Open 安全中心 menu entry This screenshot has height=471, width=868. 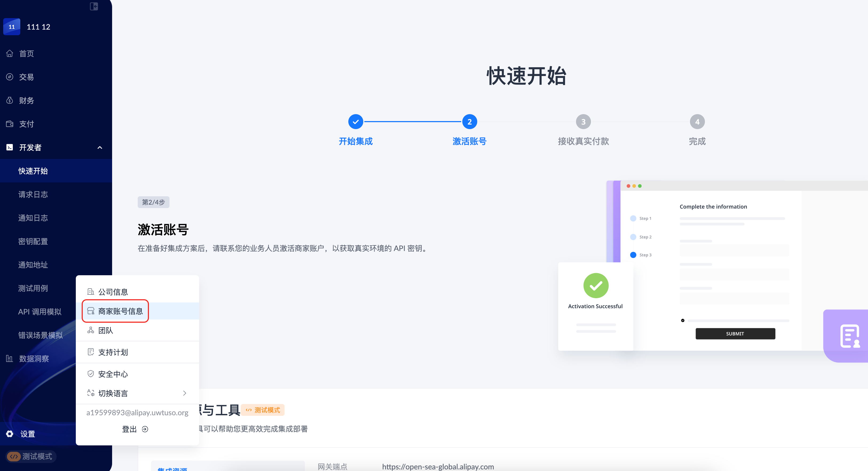tap(113, 374)
